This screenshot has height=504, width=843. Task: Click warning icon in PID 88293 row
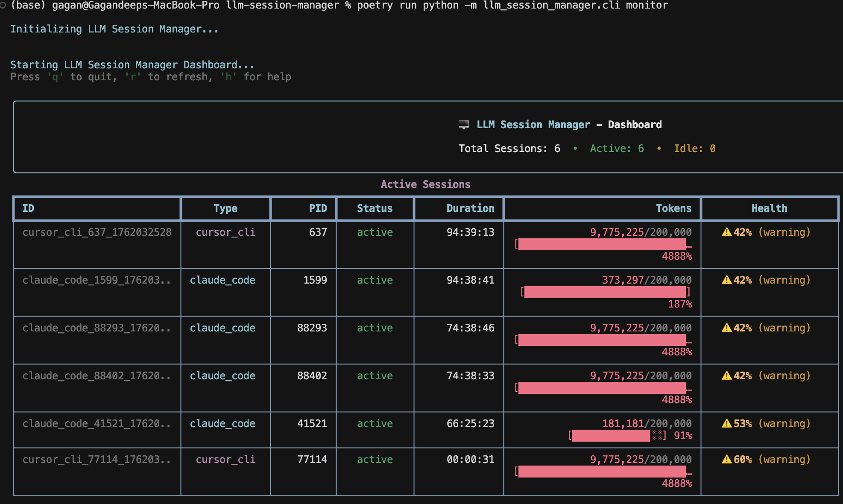[x=726, y=328]
